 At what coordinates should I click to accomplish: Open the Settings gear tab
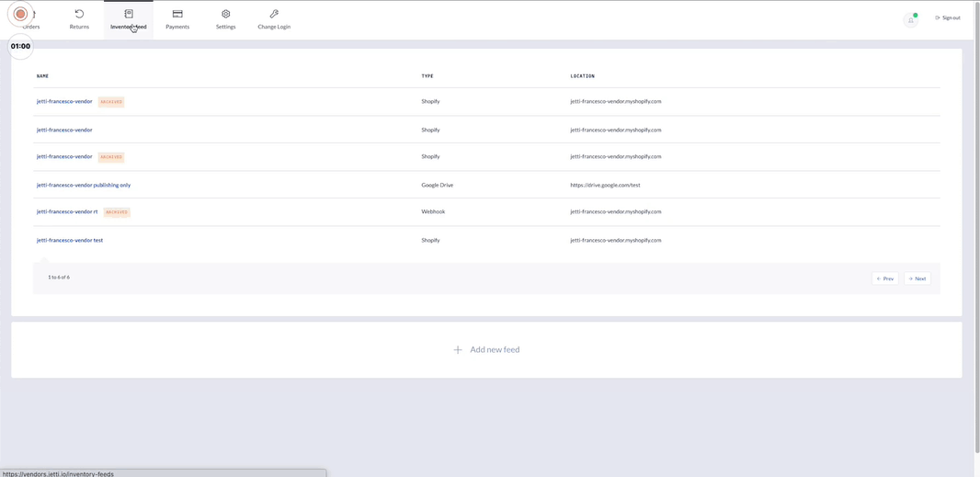(225, 20)
